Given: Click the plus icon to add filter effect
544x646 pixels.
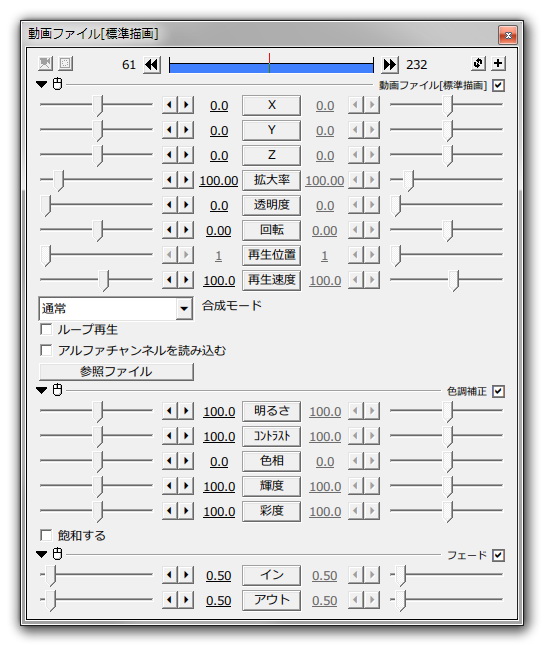Looking at the screenshot, I should [498, 63].
